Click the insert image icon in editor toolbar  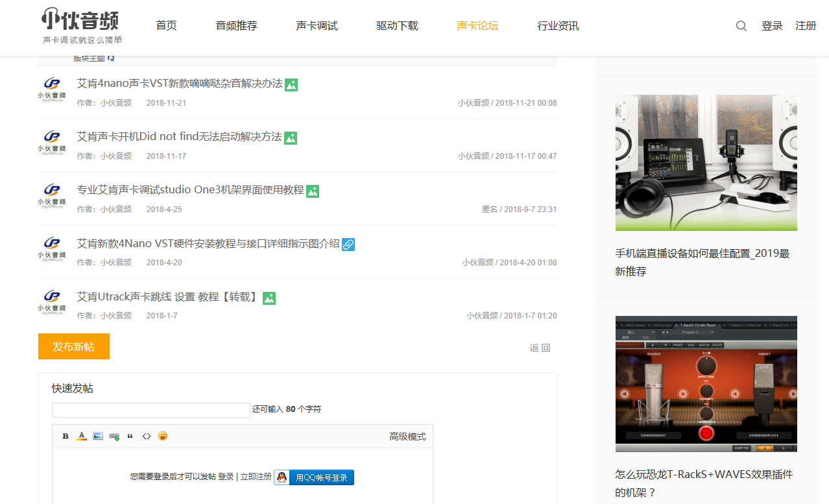(98, 436)
